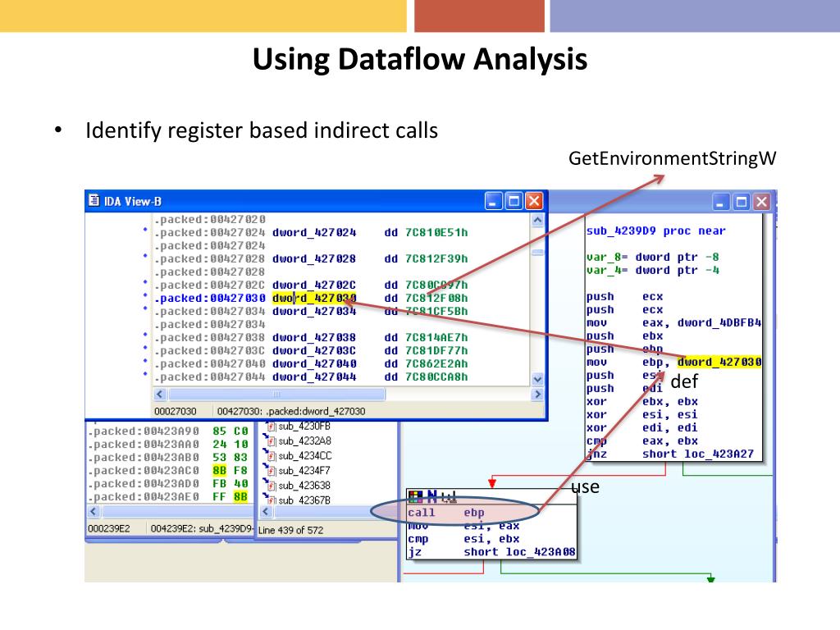This screenshot has height=630, width=840.
Task: Click cmp esi, ebx instruction in the graph node
Action: click(x=463, y=539)
